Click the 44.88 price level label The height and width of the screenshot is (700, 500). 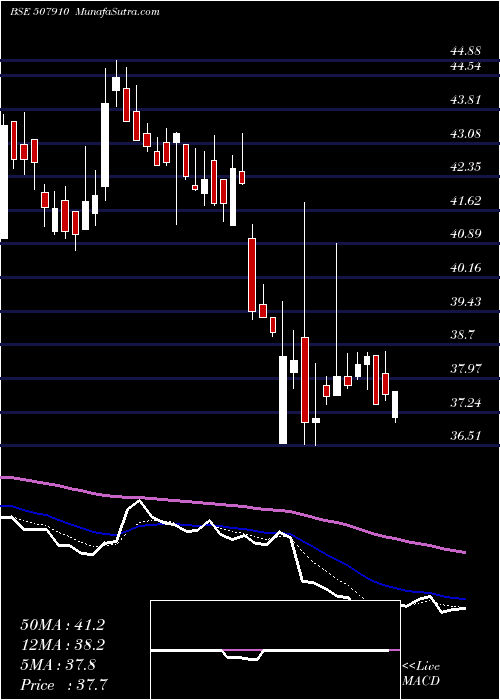[466, 51]
